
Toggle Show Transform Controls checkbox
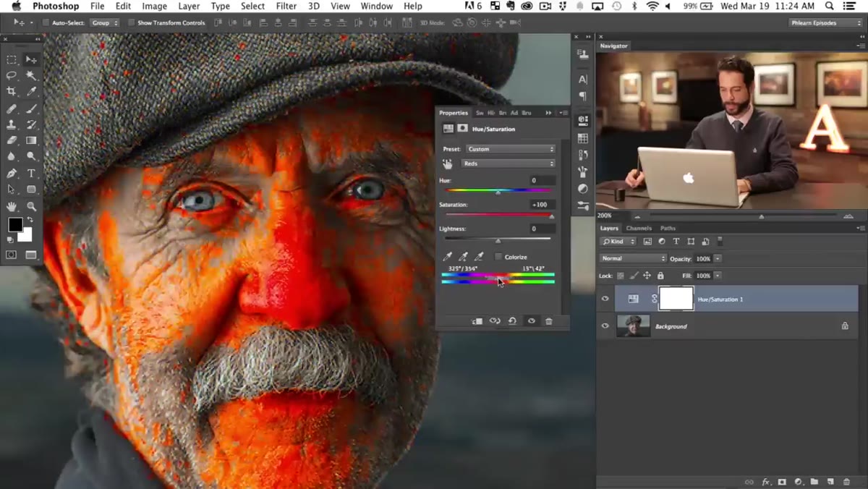click(132, 22)
